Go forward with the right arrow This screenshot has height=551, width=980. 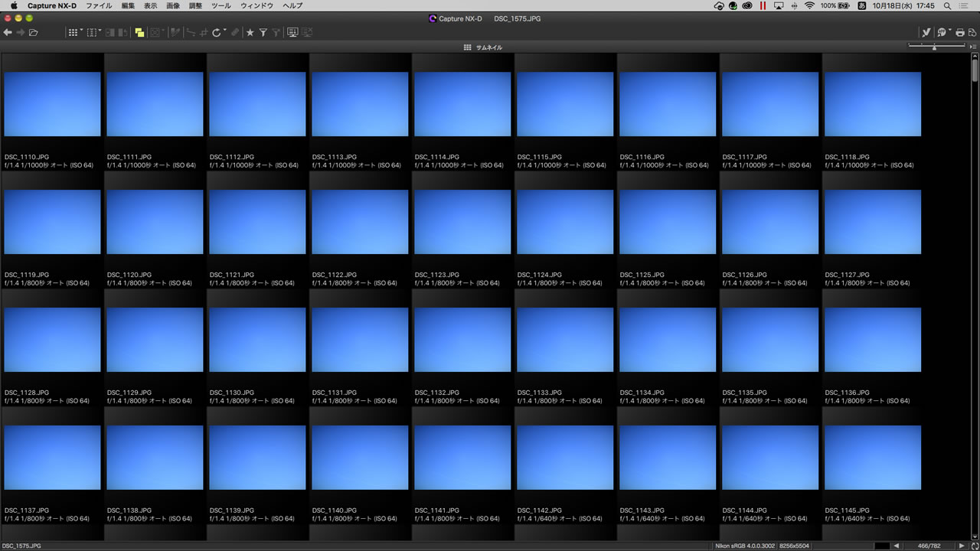[x=20, y=32]
